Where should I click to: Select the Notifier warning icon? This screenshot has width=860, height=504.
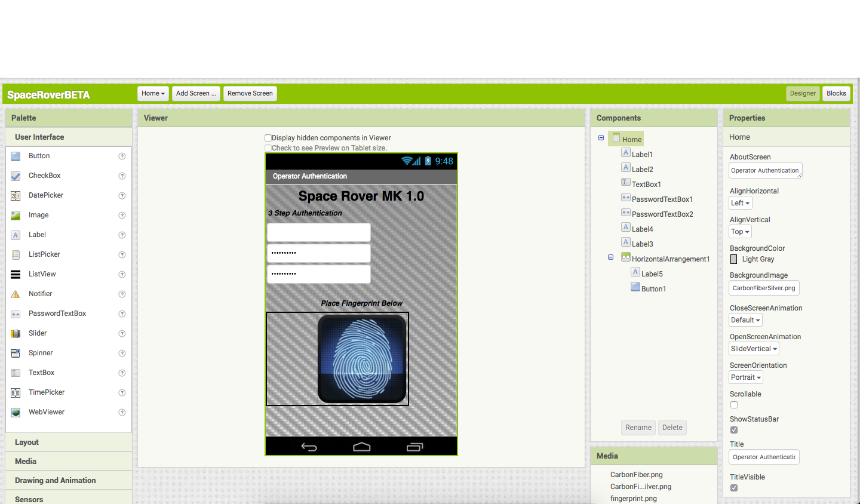15,293
